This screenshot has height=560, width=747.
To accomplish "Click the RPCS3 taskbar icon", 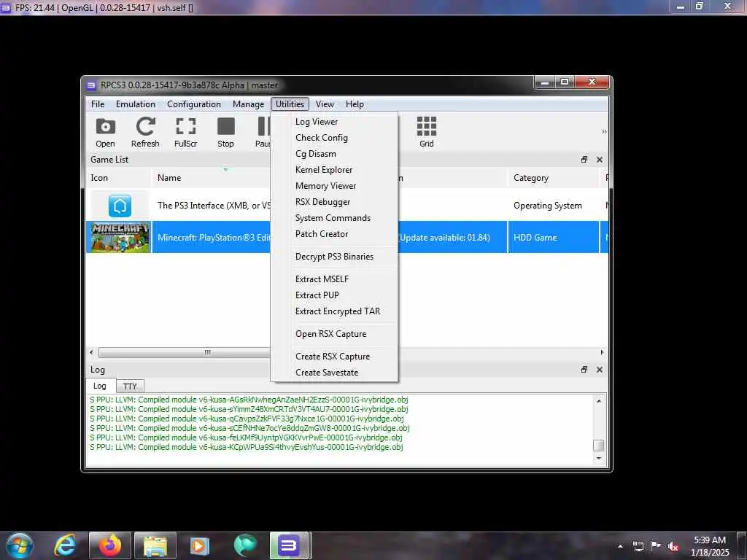I will coord(289,545).
